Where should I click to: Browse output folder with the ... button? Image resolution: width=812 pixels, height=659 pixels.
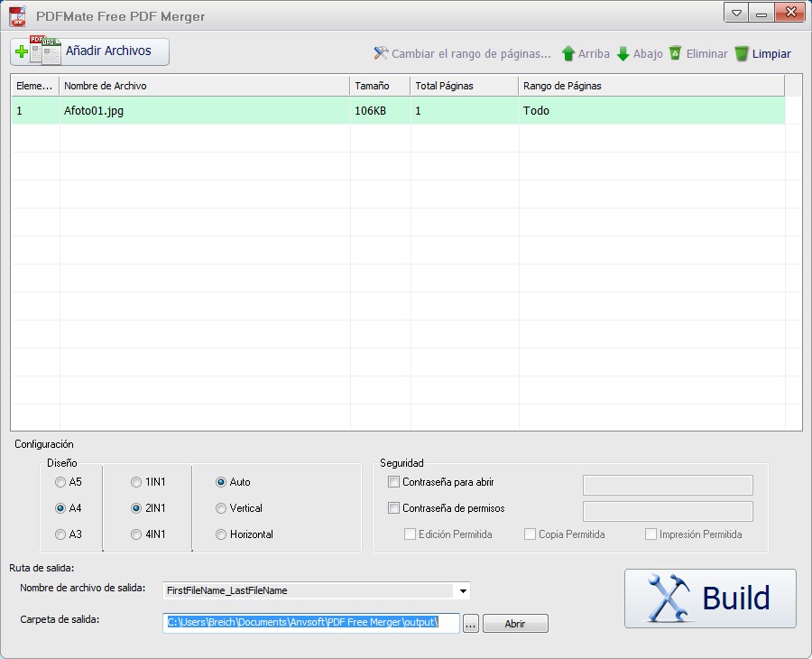[x=470, y=624]
